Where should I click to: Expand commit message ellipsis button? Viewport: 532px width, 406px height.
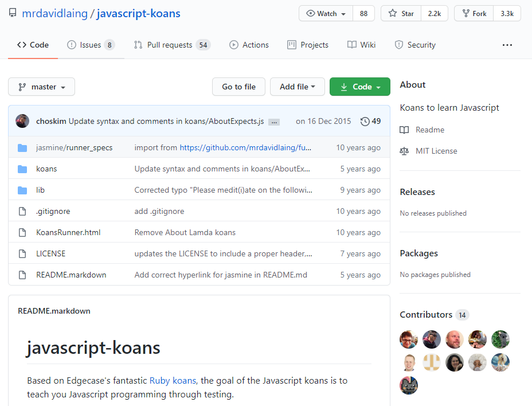click(x=274, y=122)
